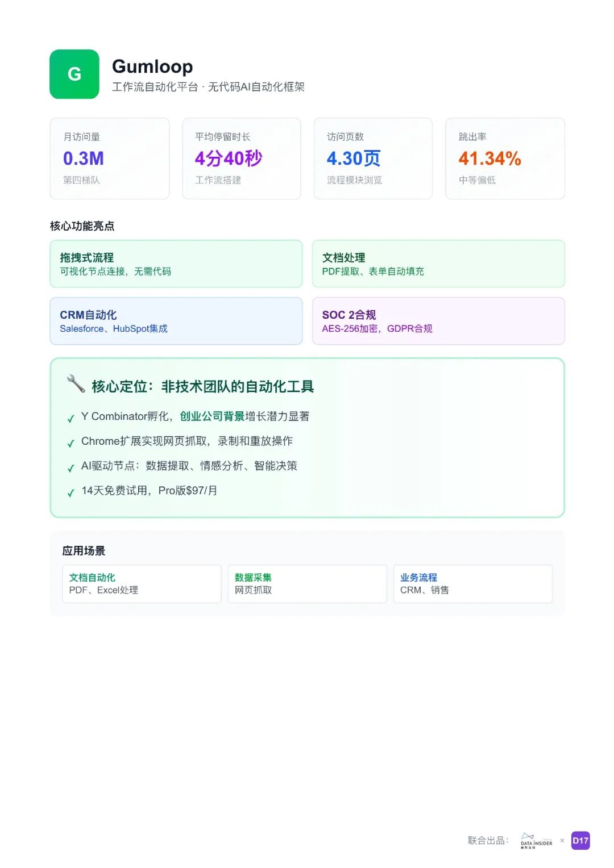Click the Data Insider logo

pos(536,841)
